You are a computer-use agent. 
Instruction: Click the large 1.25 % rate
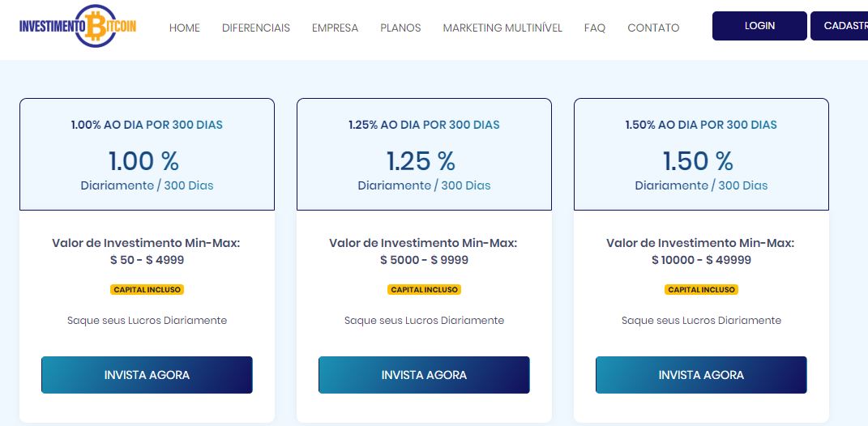pos(421,161)
